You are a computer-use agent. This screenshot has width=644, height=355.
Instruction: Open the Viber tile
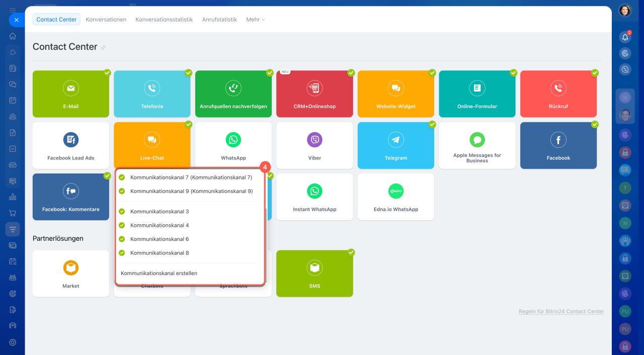[x=314, y=145]
